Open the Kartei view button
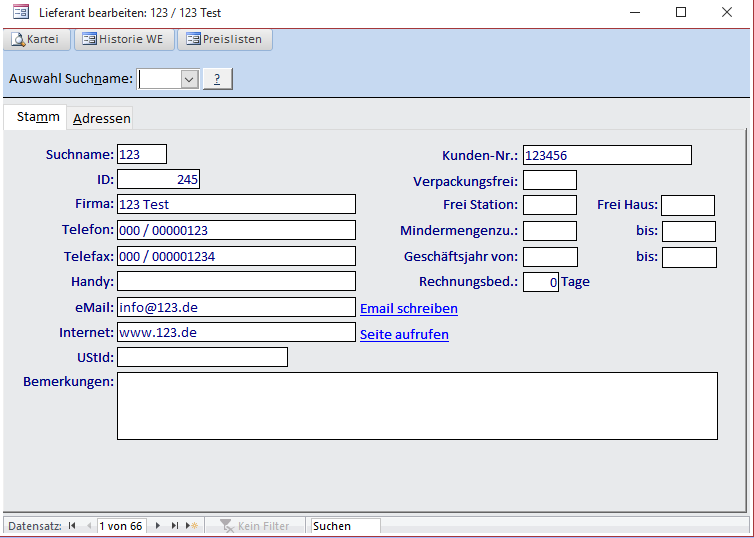The height and width of the screenshot is (538, 754). point(37,39)
